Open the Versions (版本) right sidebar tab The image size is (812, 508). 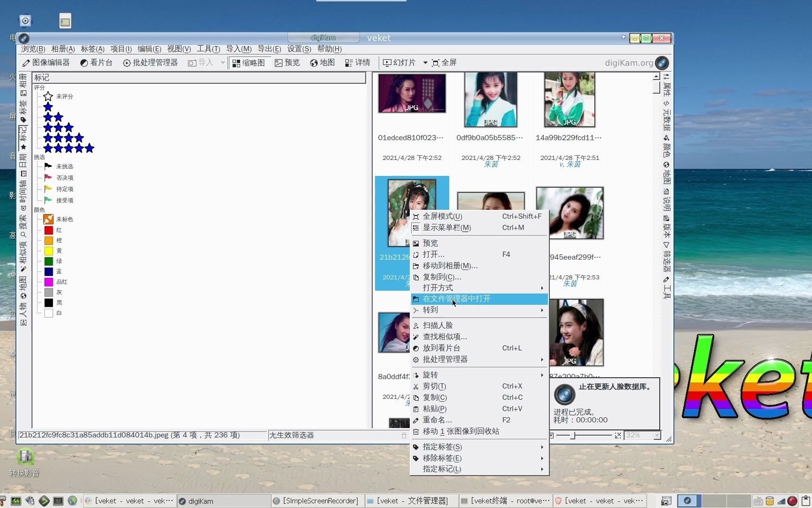[666, 227]
